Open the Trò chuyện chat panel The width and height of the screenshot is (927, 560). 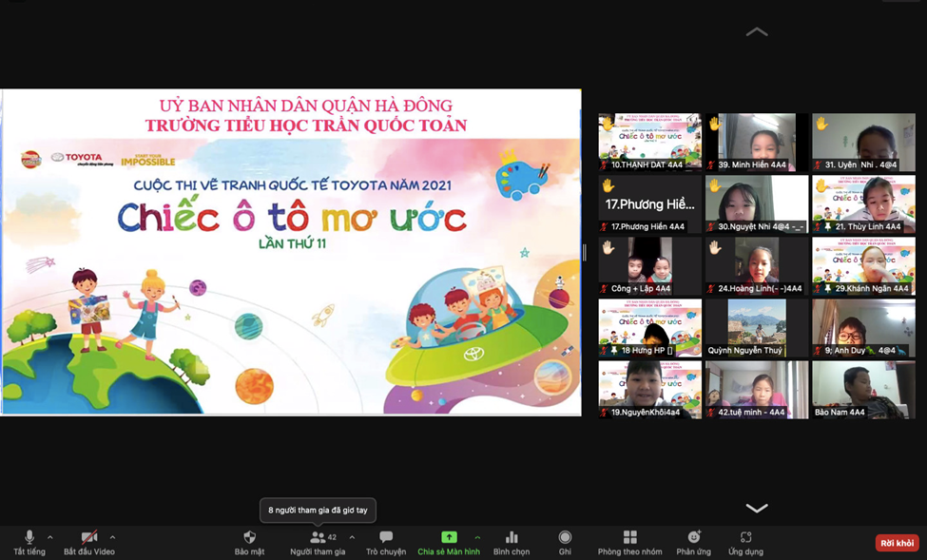[386, 537]
